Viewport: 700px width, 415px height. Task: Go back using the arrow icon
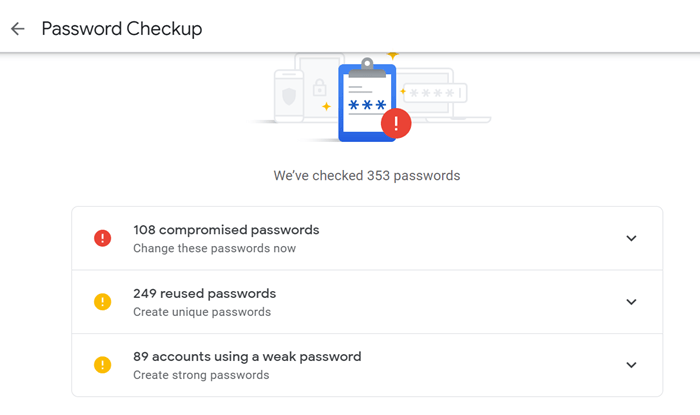pyautogui.click(x=17, y=29)
